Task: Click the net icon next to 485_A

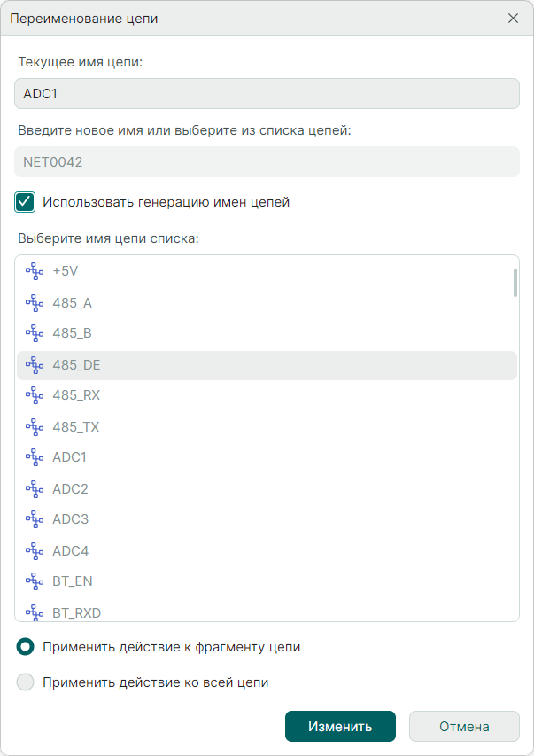Action: pos(35,302)
